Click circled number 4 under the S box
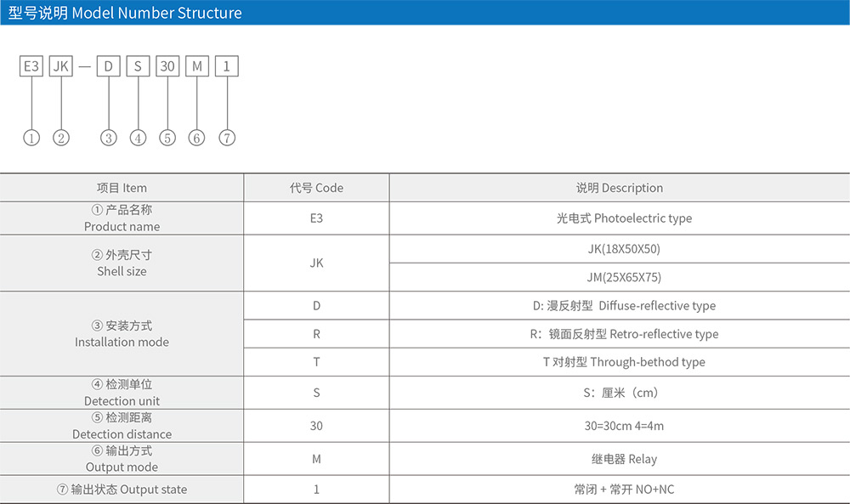The width and height of the screenshot is (850, 504). [139, 138]
